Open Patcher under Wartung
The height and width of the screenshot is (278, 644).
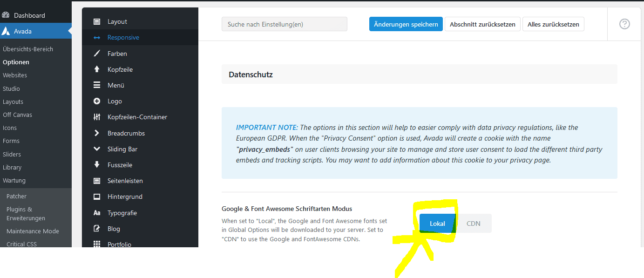click(x=16, y=196)
